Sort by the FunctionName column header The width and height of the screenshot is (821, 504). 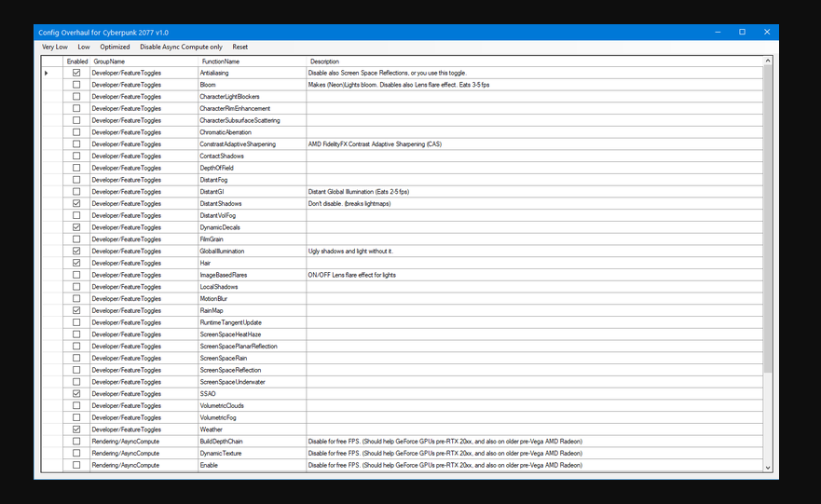[253, 61]
